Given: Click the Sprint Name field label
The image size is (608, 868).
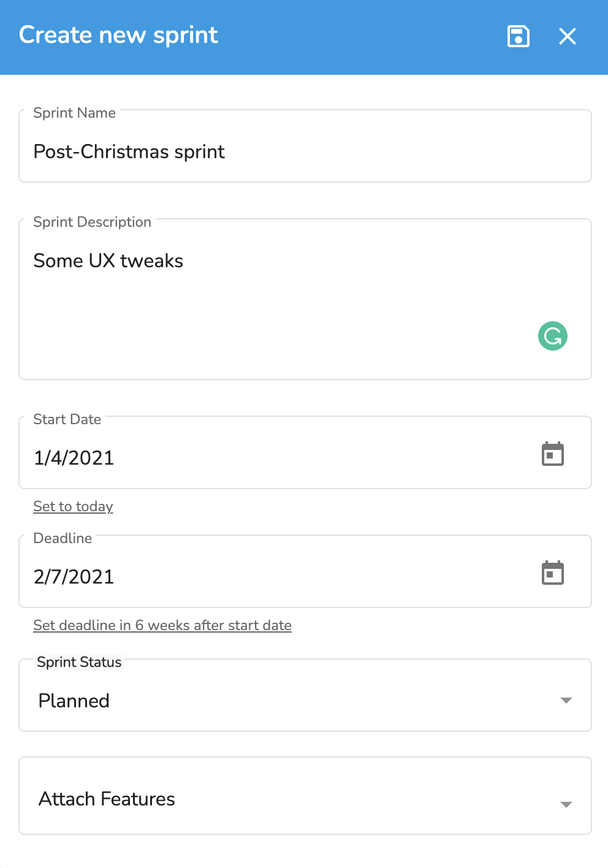Looking at the screenshot, I should pyautogui.click(x=74, y=113).
